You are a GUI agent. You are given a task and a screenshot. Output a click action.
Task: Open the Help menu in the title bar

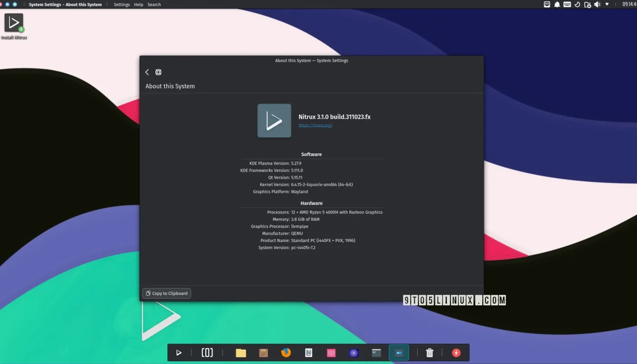tap(138, 4)
